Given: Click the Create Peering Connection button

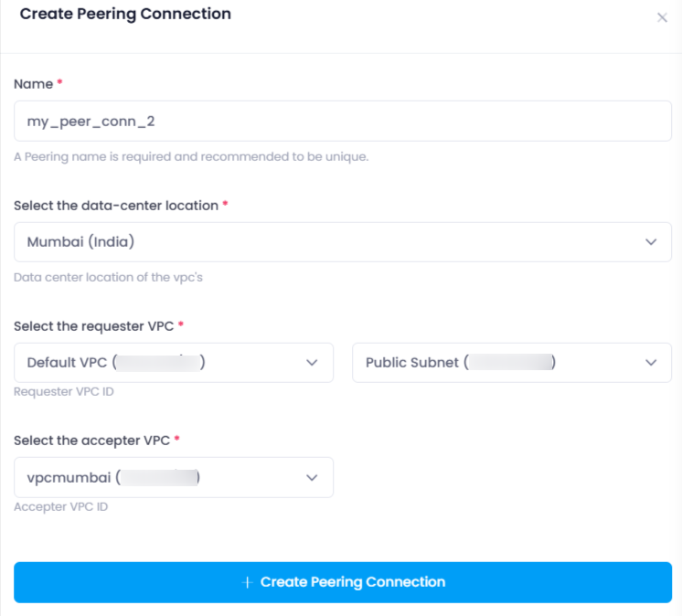Looking at the screenshot, I should (343, 582).
